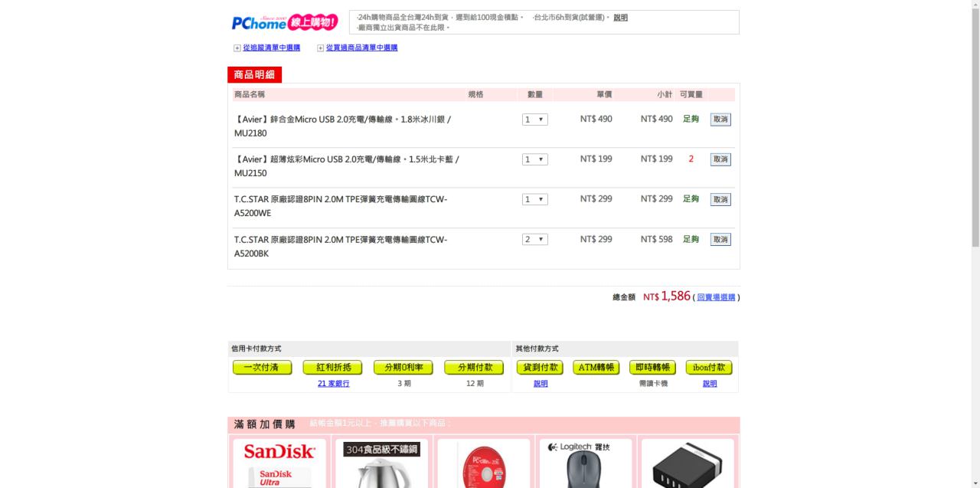
Task: Open quantity dropdown for Avier MU2180 cable
Action: coord(535,120)
